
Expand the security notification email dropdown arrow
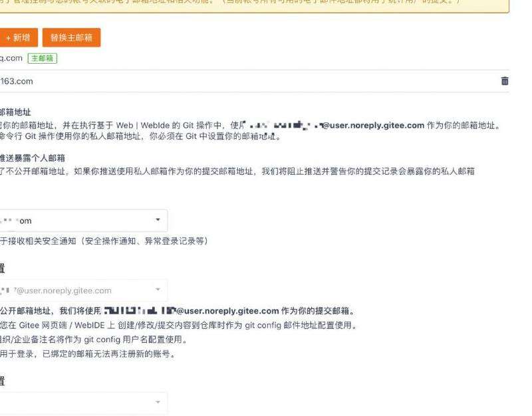pyautogui.click(x=158, y=220)
